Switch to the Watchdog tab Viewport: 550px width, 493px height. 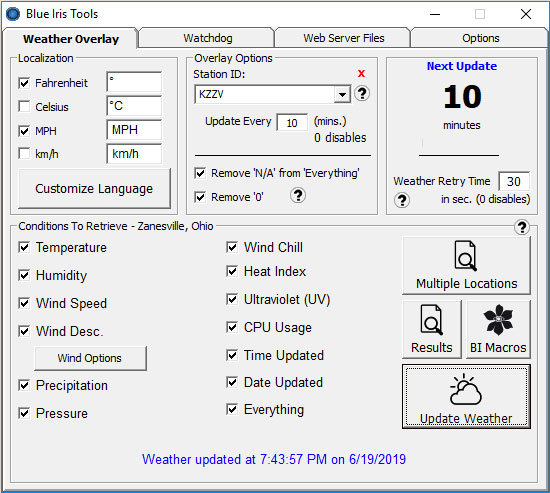[208, 38]
